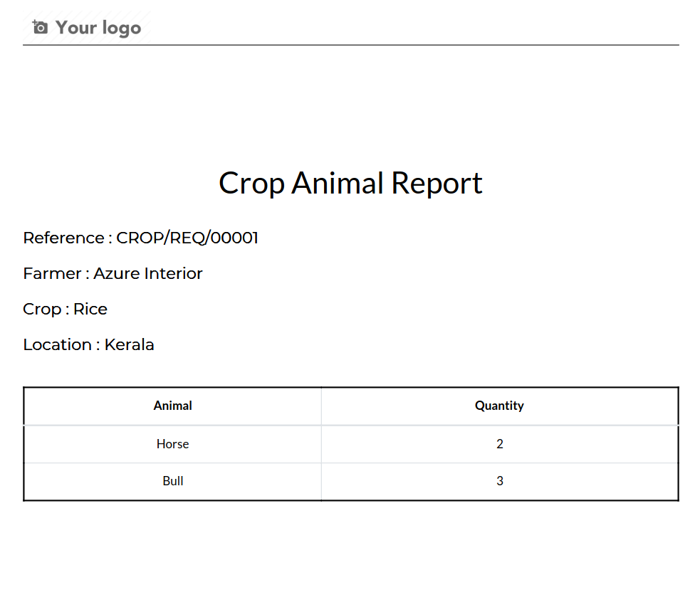The image size is (700, 597).
Task: Click the horizontal line under the logo header
Action: (350, 45)
